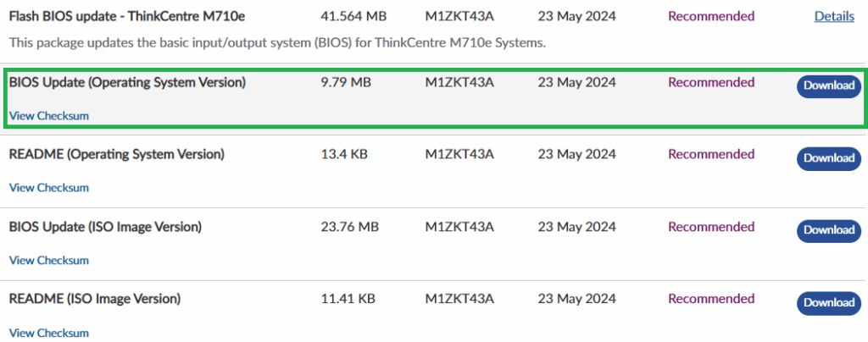
Task: Open the Details link for Flash BIOS update
Action: click(x=834, y=16)
